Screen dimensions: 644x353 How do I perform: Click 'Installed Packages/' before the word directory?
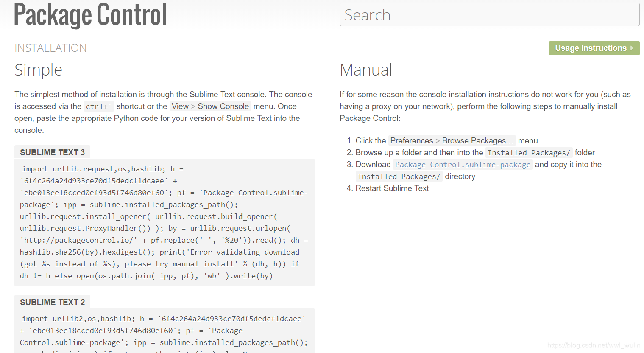tap(399, 176)
